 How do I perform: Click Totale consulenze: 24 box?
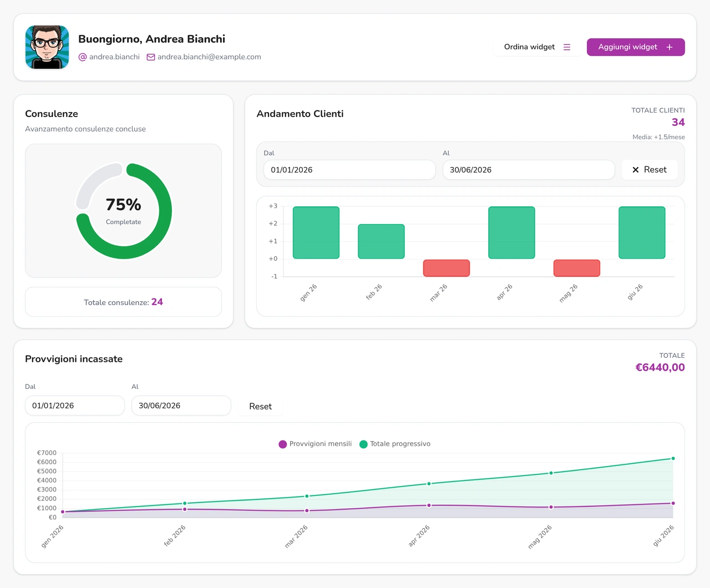(123, 302)
